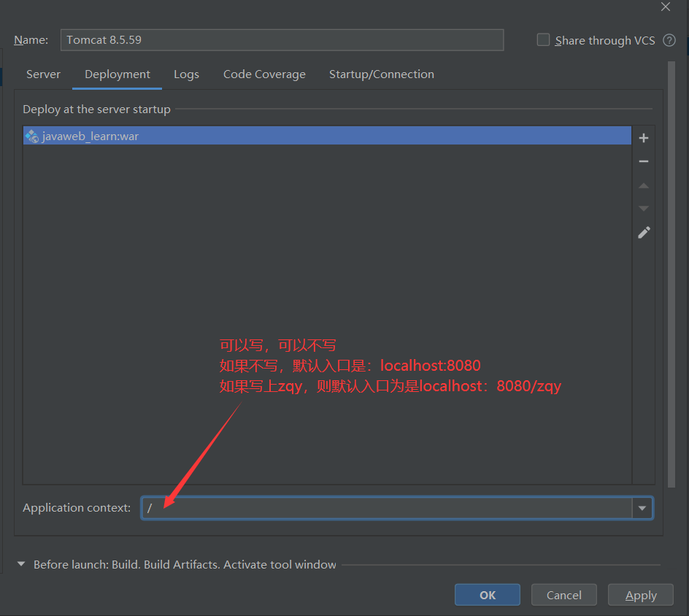Screen dimensions: 689x616
Task: Select the Startup/Connection tab
Action: pos(381,74)
